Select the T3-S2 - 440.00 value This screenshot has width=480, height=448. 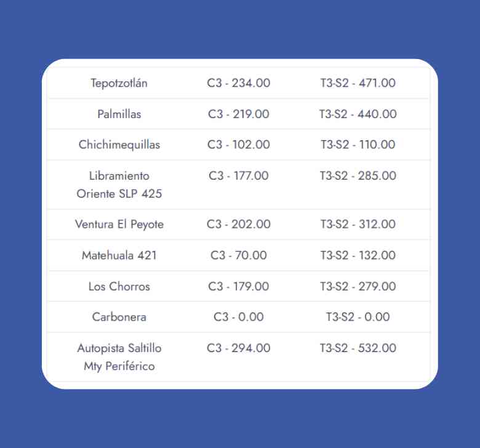[x=358, y=114]
